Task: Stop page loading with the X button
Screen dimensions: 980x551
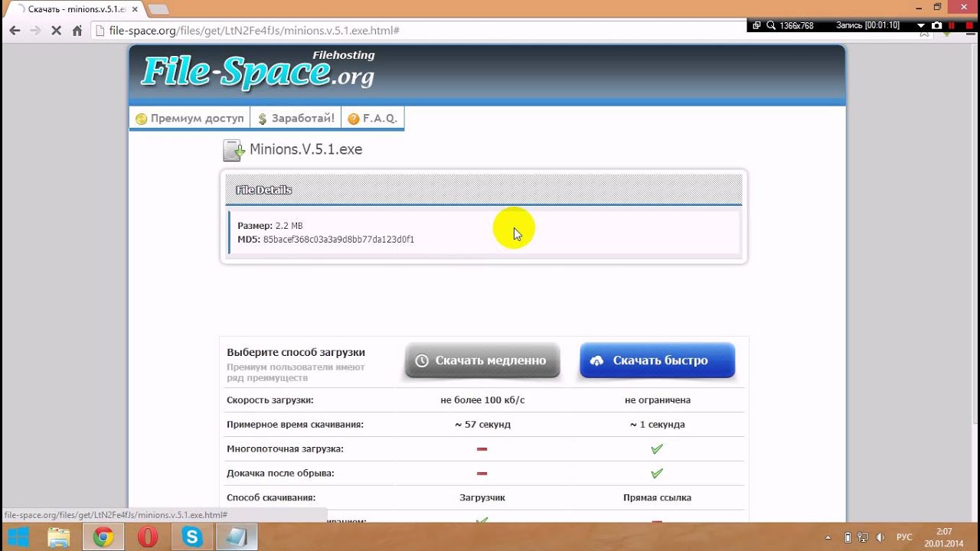Action: pyautogui.click(x=56, y=31)
